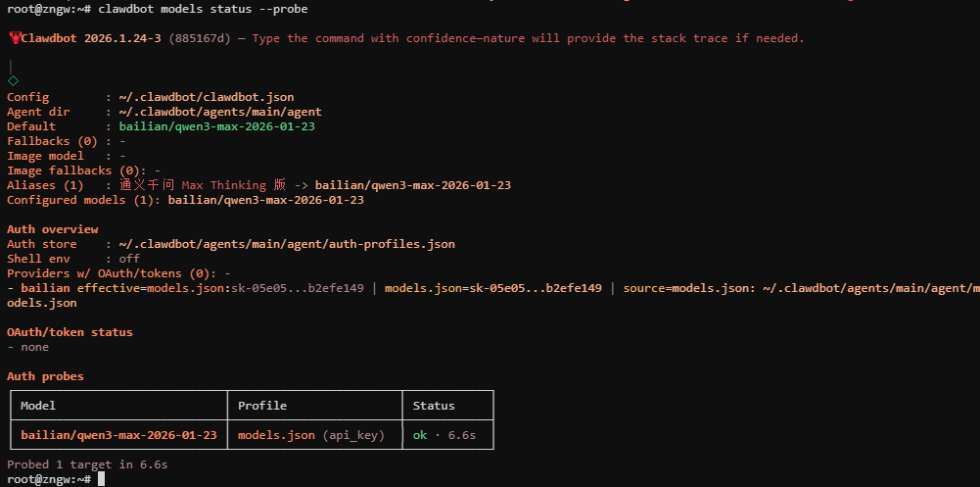Screen dimensions: 980x487
Task: Click the 'OAuth/token status' section heading
Action: 70,332
